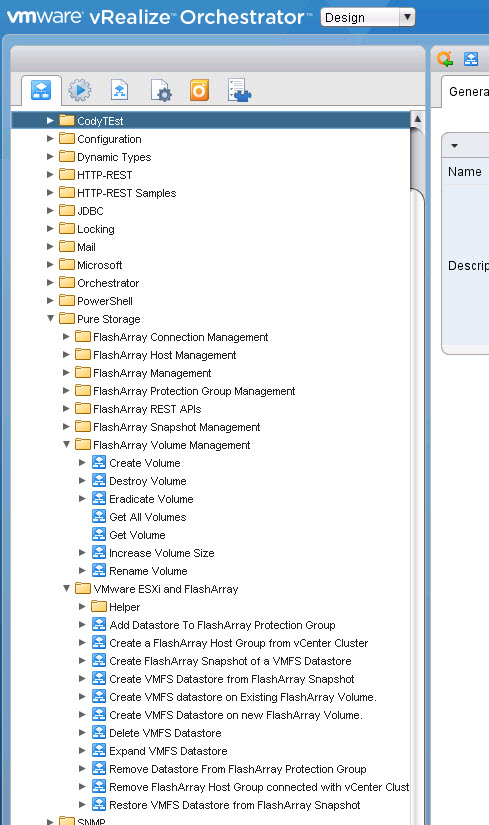Image resolution: width=489 pixels, height=825 pixels.
Task: Select Create VMFS Datastore from FlashArray Snapshot
Action: click(224, 678)
